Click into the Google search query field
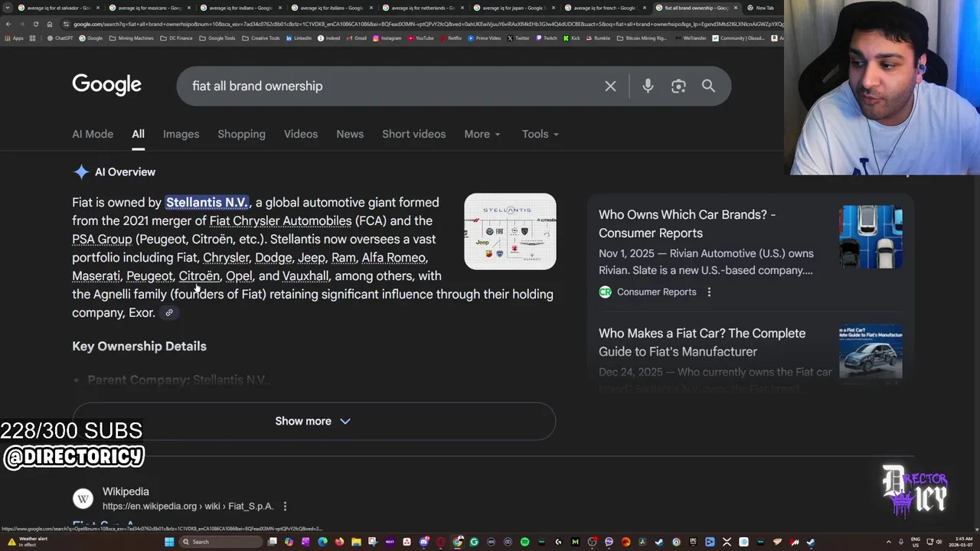Image resolution: width=980 pixels, height=551 pixels. 390,86
